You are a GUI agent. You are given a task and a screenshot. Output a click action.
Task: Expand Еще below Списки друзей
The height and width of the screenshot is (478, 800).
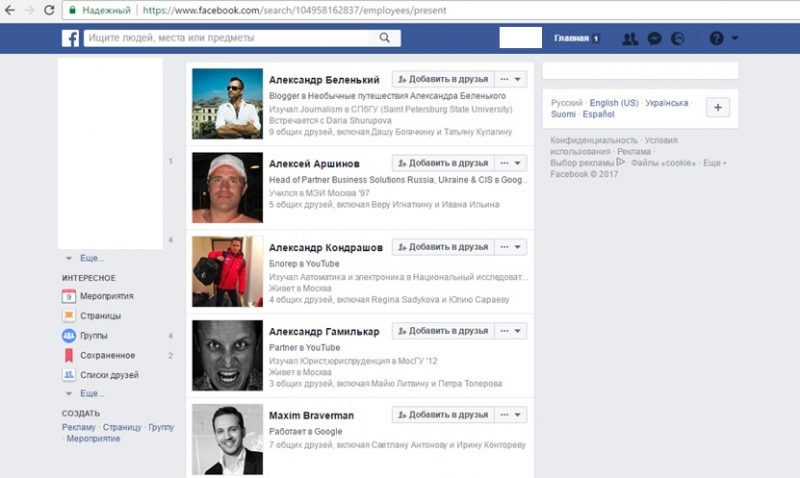coord(92,393)
